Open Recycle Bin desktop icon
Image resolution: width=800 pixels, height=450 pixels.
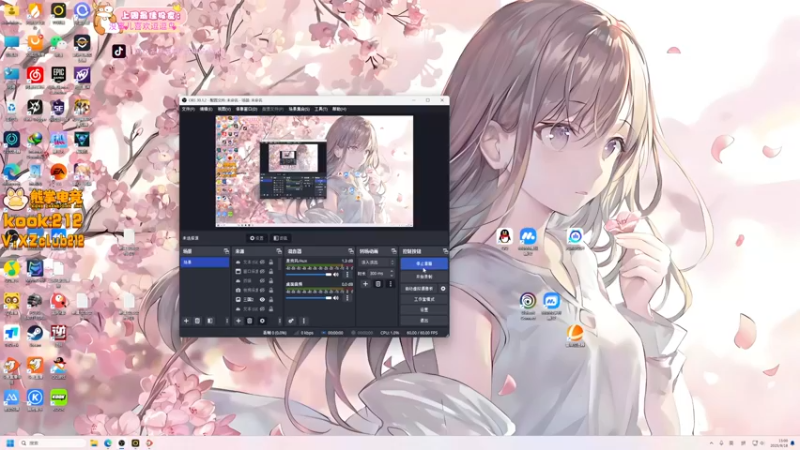11,108
